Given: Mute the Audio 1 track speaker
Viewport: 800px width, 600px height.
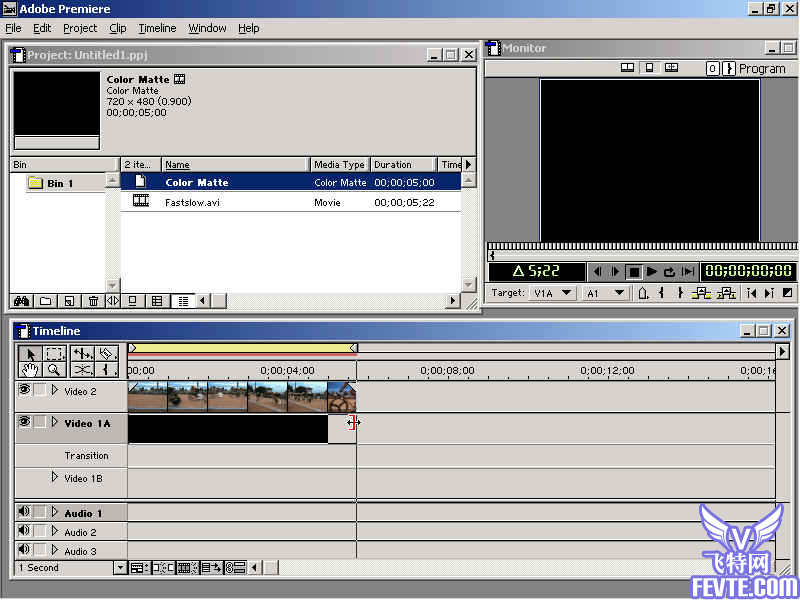Looking at the screenshot, I should coord(24,511).
